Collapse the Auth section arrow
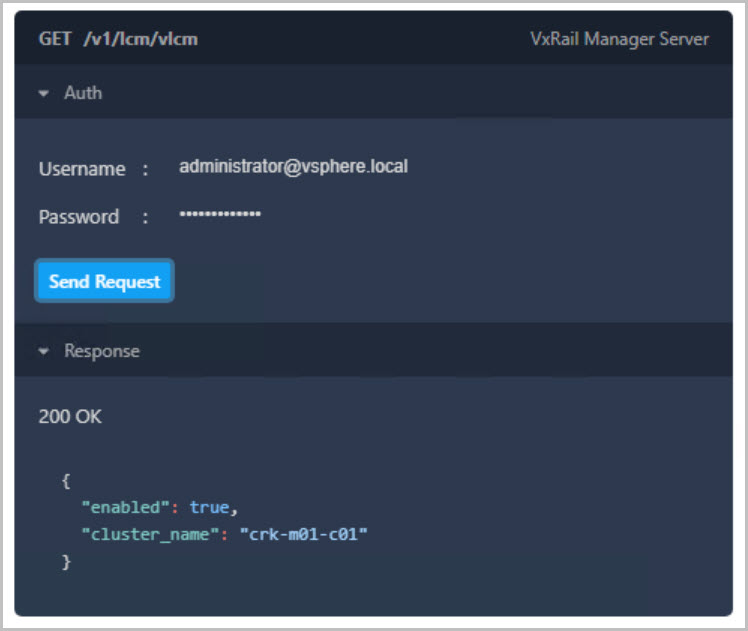Image resolution: width=748 pixels, height=631 pixels. 44,93
